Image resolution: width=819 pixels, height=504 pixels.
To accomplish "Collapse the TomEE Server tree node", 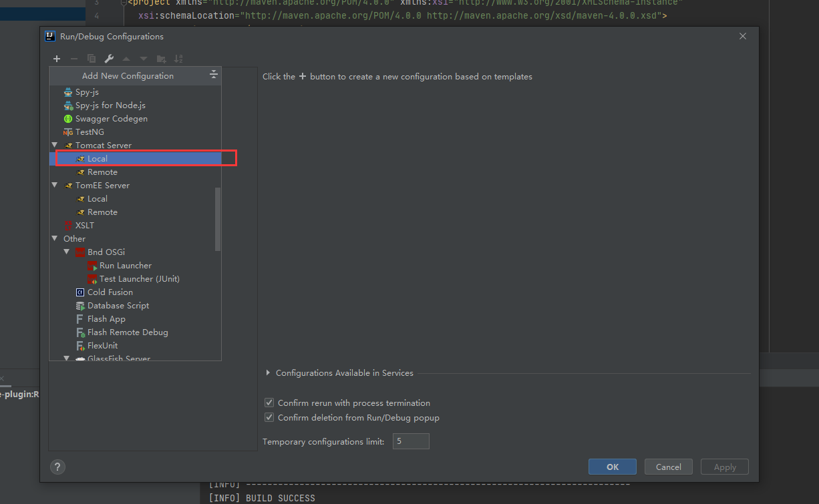I will click(55, 185).
